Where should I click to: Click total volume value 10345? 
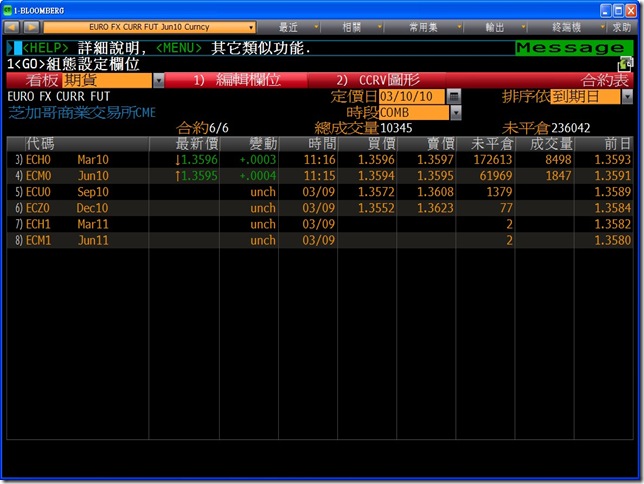click(x=396, y=128)
